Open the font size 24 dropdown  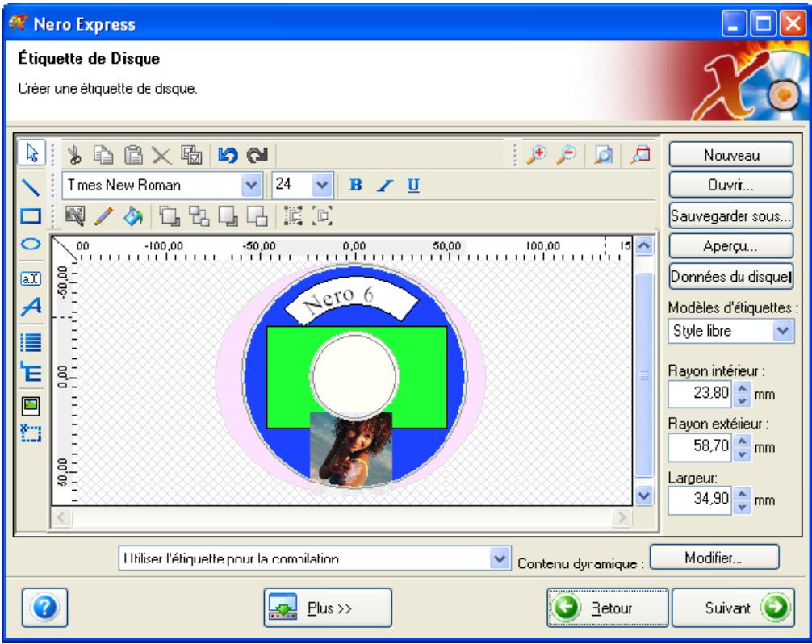(x=322, y=185)
